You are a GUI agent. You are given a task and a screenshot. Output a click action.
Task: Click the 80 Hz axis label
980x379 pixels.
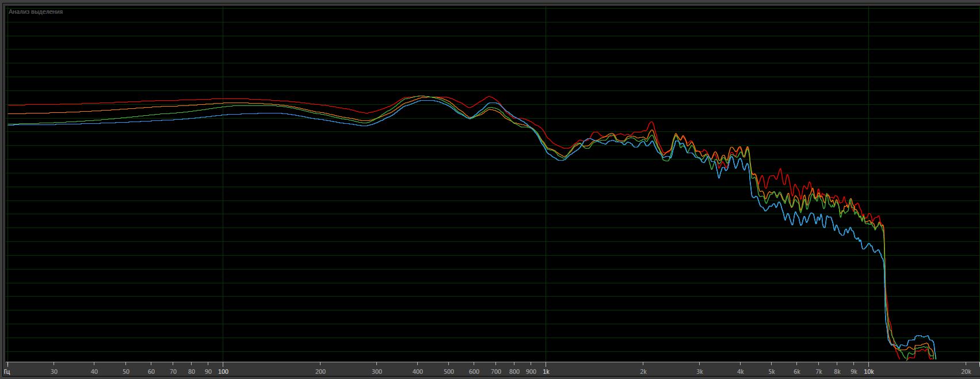tap(192, 372)
